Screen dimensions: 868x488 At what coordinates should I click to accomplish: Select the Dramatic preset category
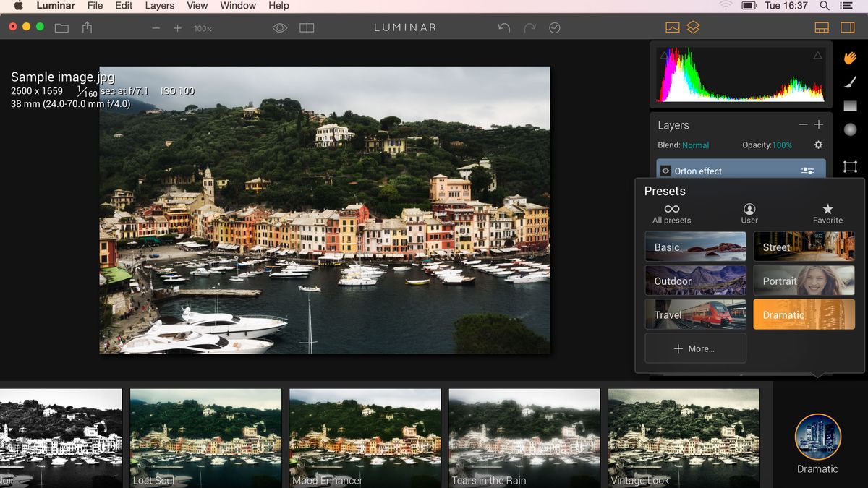pyautogui.click(x=804, y=314)
